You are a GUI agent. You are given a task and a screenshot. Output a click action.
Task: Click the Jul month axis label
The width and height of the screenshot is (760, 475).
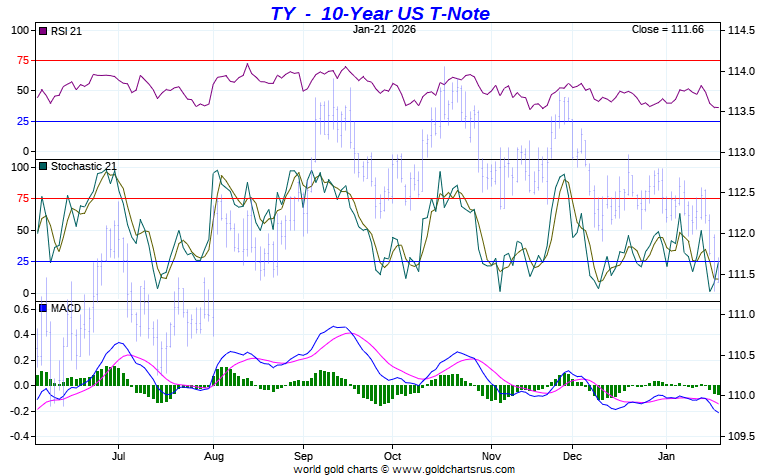tap(118, 456)
